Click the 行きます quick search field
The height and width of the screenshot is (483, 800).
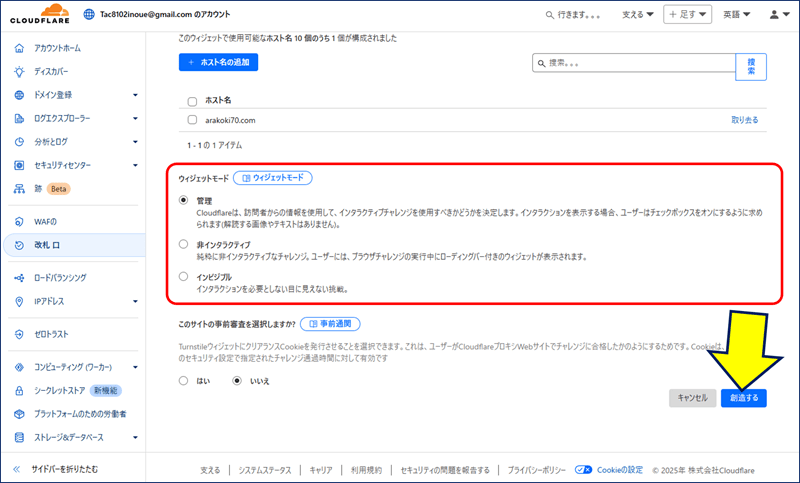[573, 15]
